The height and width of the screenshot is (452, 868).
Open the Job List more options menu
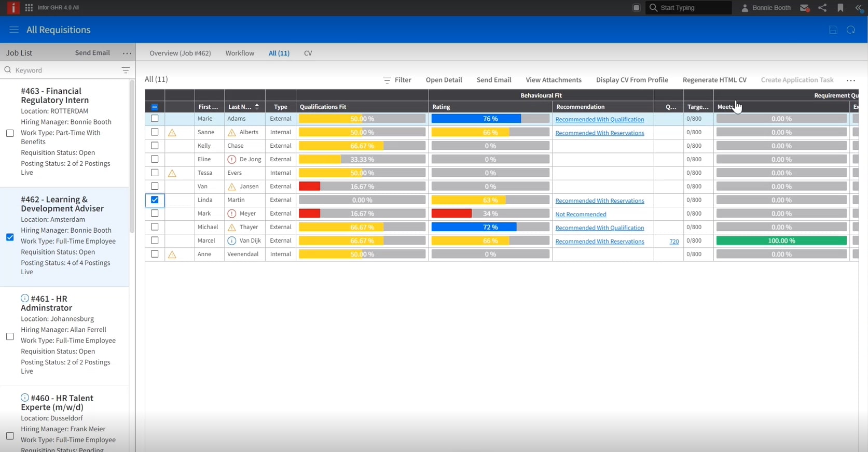click(x=127, y=53)
